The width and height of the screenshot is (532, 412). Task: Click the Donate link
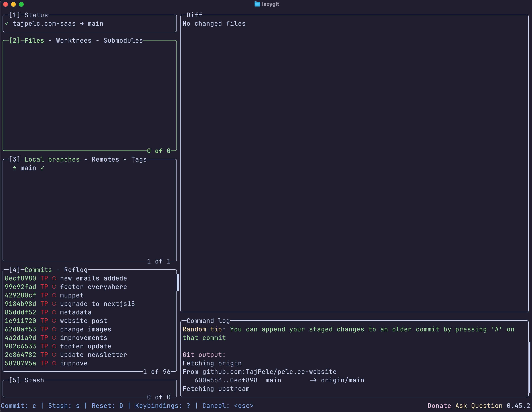tap(440, 406)
